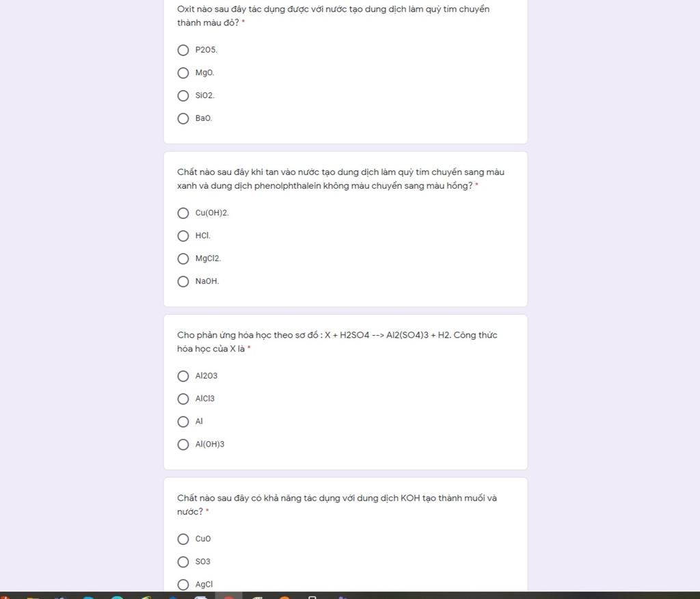Click the phenolphthalein question text
The width and height of the screenshot is (700, 599).
pyautogui.click(x=340, y=178)
